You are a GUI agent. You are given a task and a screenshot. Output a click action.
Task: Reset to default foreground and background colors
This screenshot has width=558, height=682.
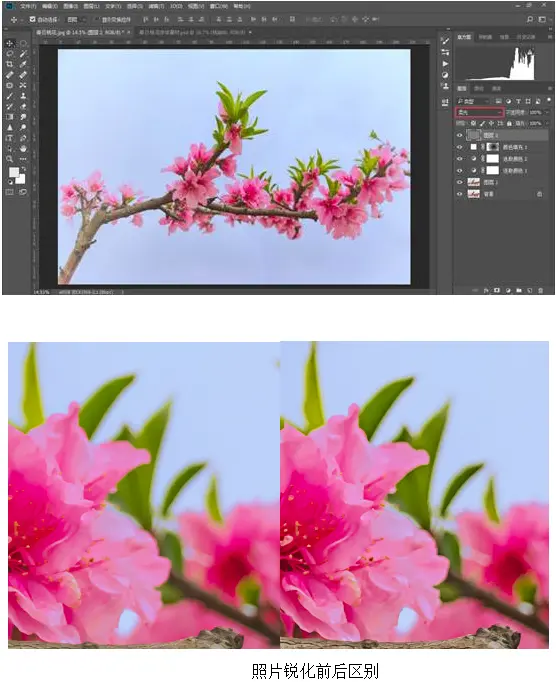click(10, 182)
